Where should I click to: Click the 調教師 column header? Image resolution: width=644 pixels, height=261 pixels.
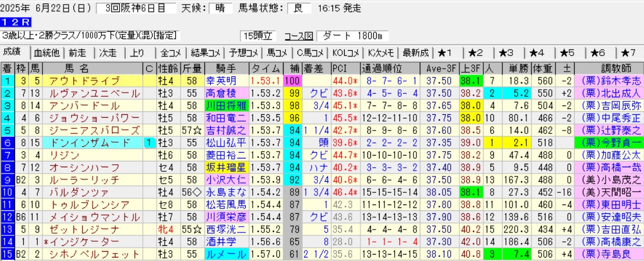pos(608,68)
